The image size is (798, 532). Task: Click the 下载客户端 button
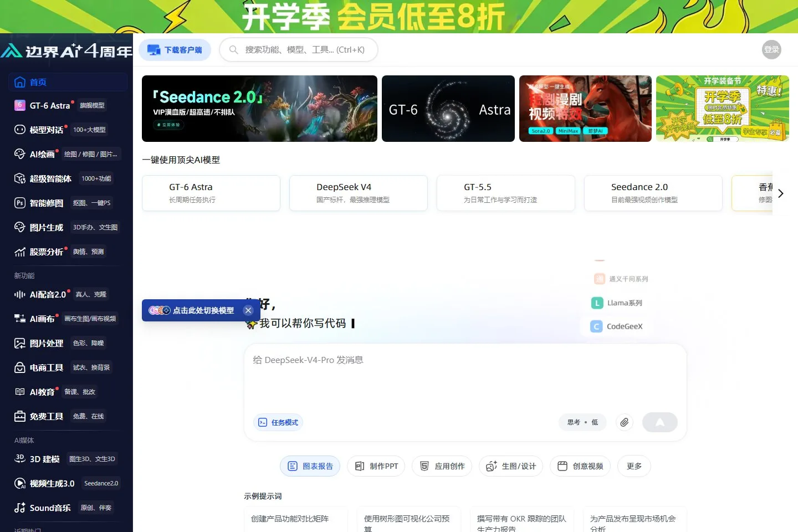[175, 50]
